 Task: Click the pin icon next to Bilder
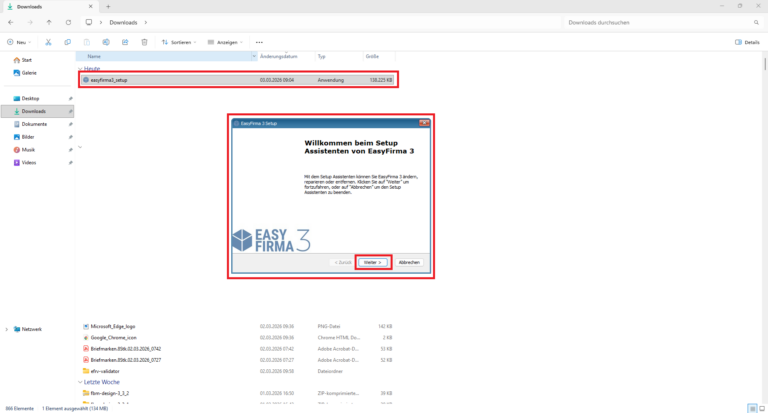[x=71, y=137]
